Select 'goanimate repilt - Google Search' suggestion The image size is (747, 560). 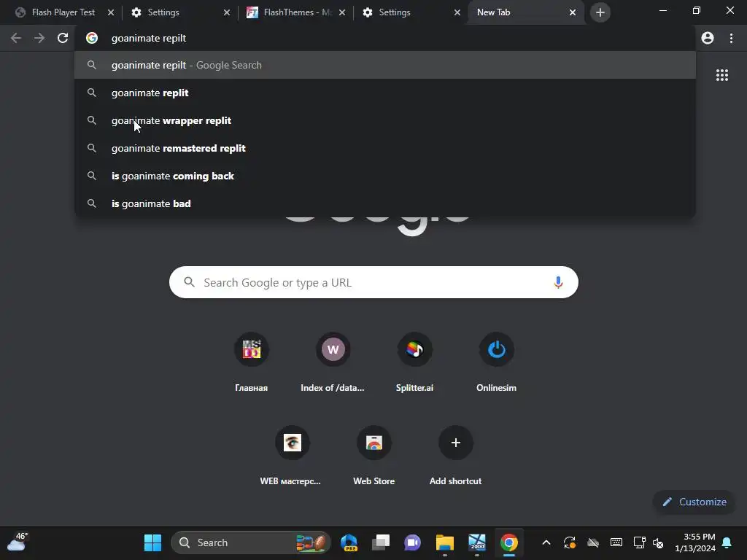tap(385, 65)
